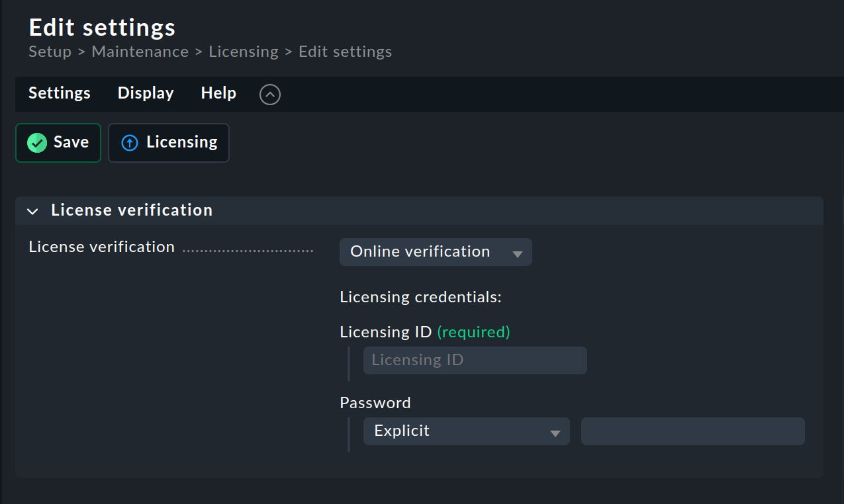Collapse the License verification section
The image size is (844, 504).
(x=32, y=211)
